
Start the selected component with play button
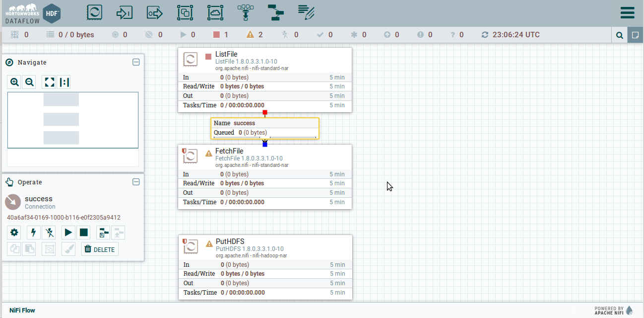tap(68, 232)
